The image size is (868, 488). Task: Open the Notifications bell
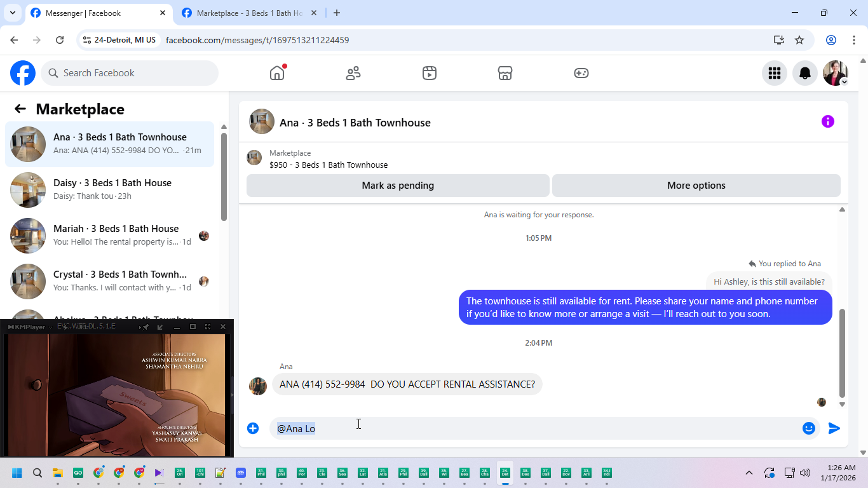[805, 73]
